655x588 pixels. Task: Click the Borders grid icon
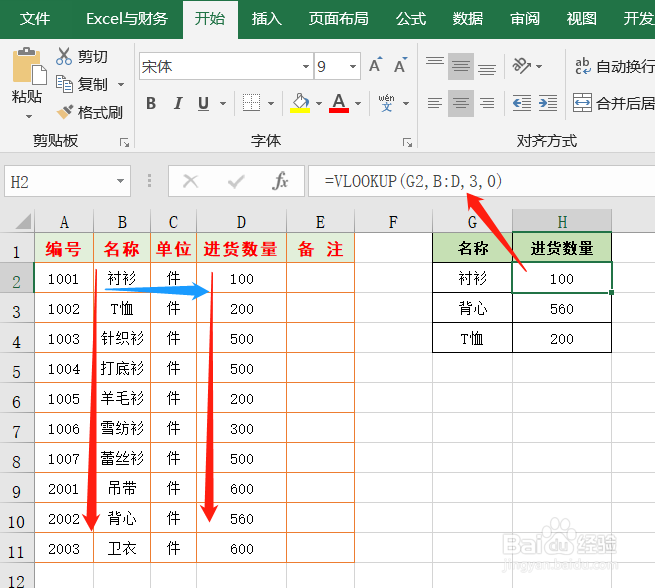[251, 103]
